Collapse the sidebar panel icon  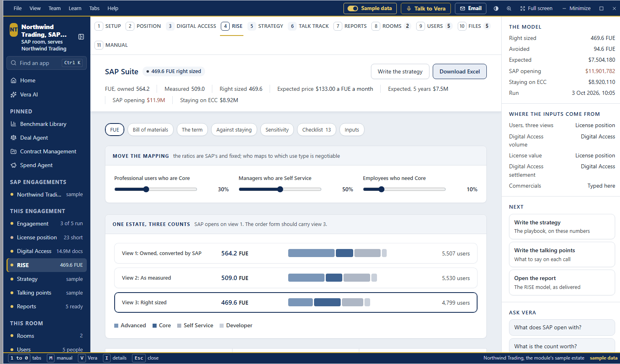(x=81, y=37)
